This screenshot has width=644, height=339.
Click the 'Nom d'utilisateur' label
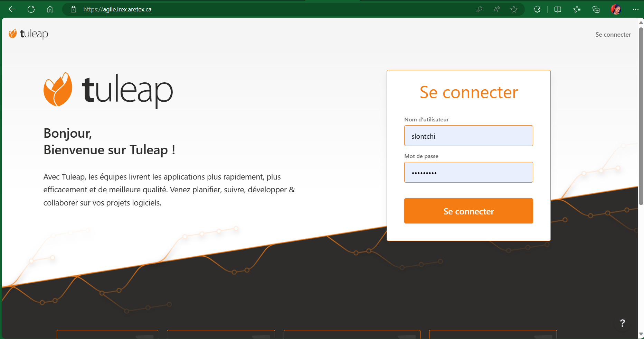point(426,119)
